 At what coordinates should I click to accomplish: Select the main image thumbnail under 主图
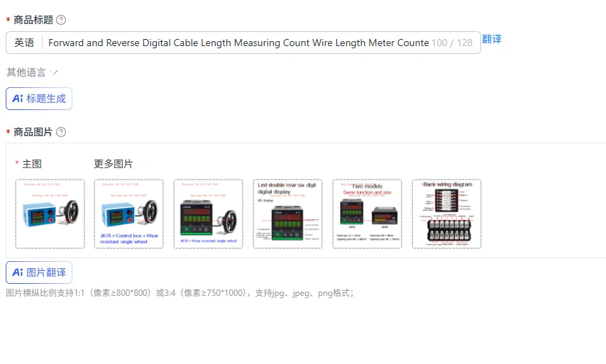(x=50, y=214)
